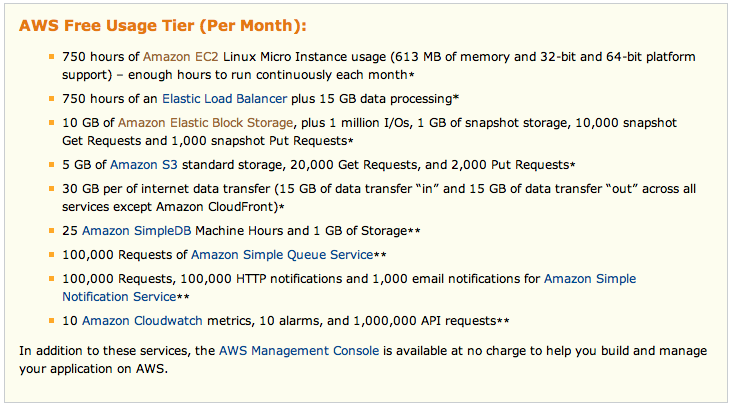Click the bullet next to Elastic Load Balancer
The width and height of the screenshot is (732, 407).
51,99
